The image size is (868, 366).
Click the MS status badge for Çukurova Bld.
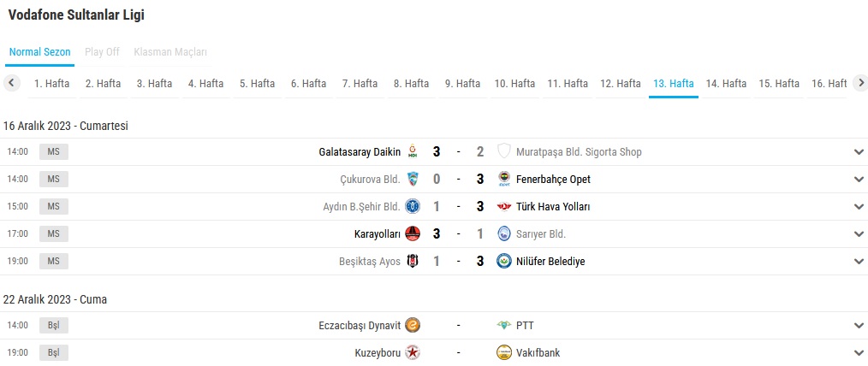[x=53, y=180]
